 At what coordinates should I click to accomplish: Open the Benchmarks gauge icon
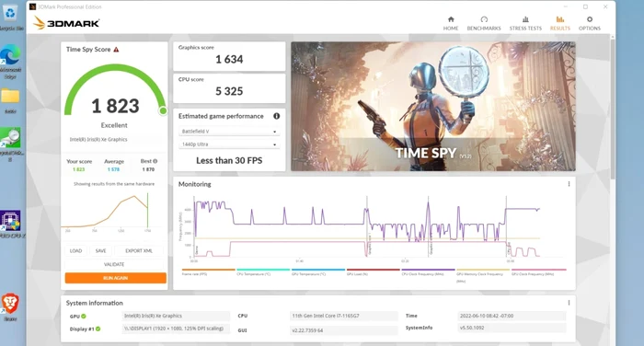tap(484, 19)
